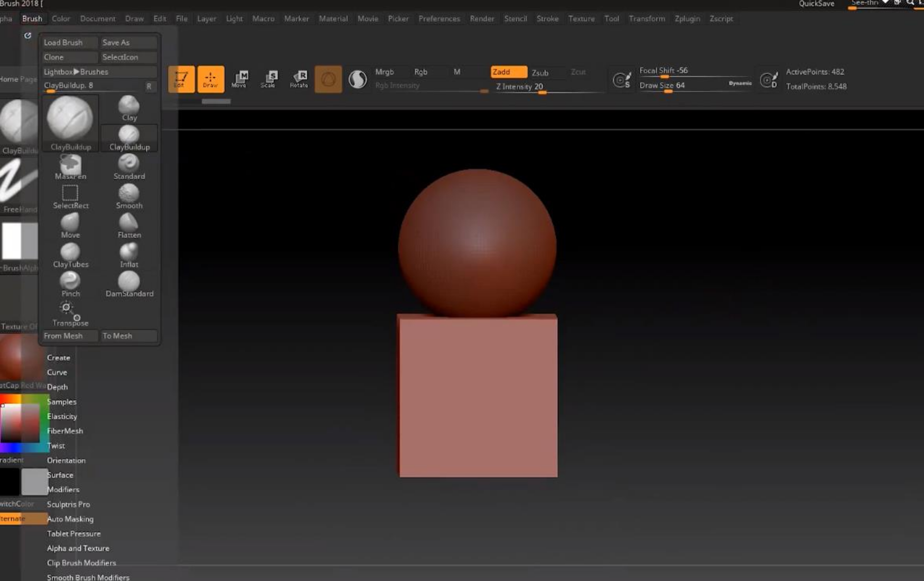The height and width of the screenshot is (581, 924).
Task: Click the sphere mesh in the viewport
Action: (477, 243)
